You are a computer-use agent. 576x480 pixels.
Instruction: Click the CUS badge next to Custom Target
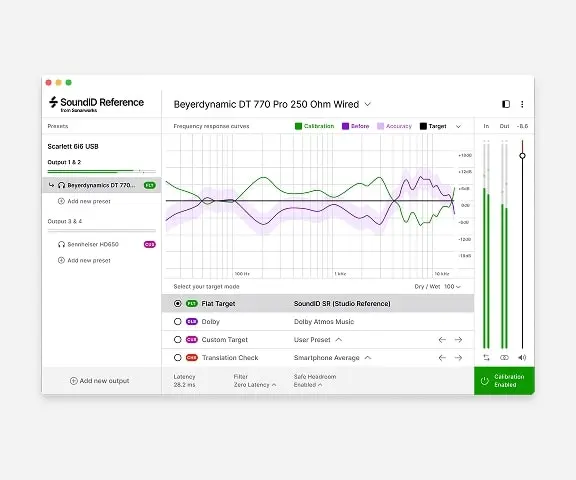pos(192,340)
